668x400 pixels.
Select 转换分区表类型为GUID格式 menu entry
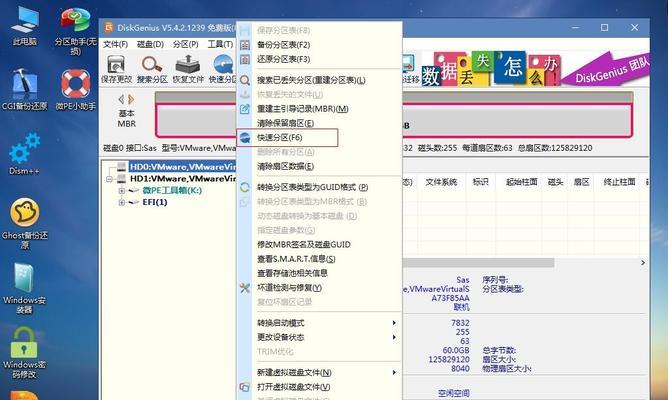319,187
